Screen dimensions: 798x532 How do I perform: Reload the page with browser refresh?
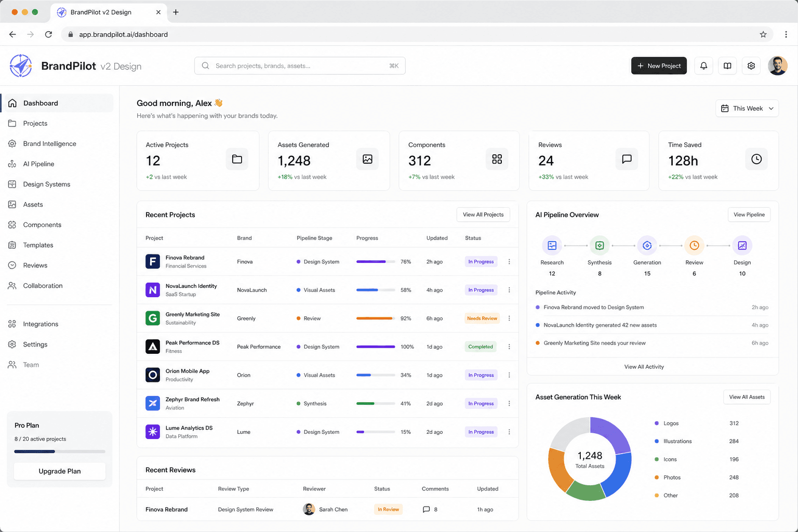tap(48, 34)
